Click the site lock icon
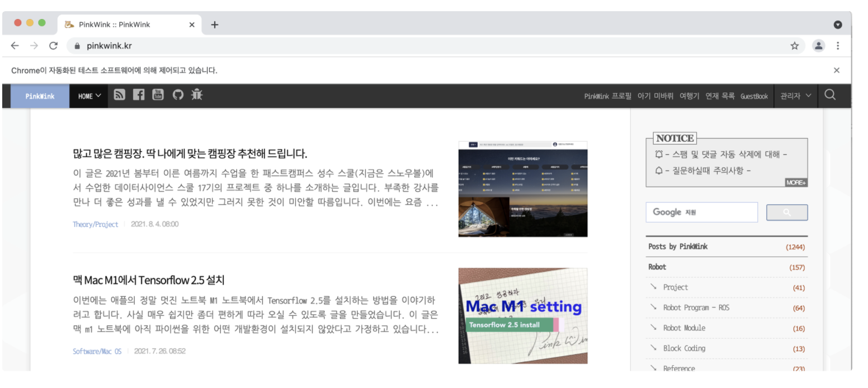Image resolution: width=868 pixels, height=388 pixels. [x=78, y=46]
